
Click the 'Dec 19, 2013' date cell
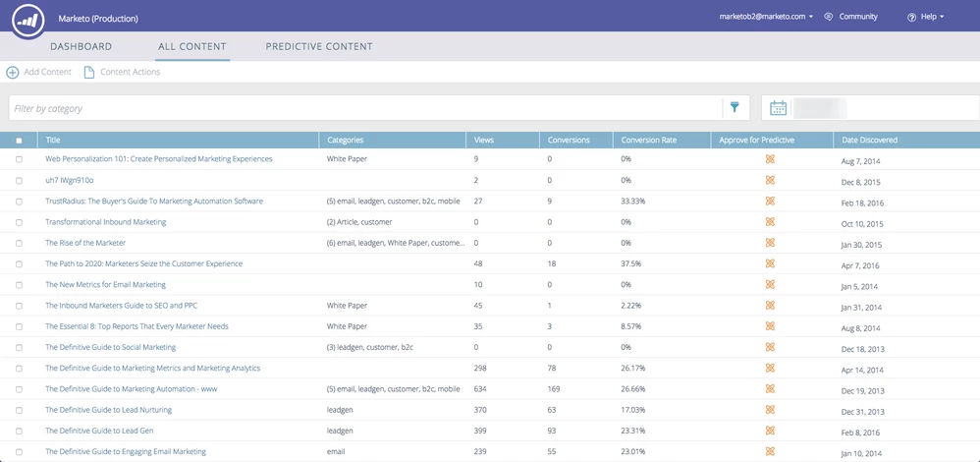click(862, 390)
